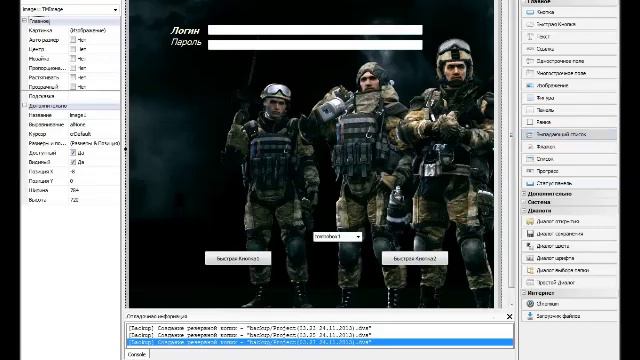
Task: Switch to the Console tab
Action: pyautogui.click(x=137, y=354)
